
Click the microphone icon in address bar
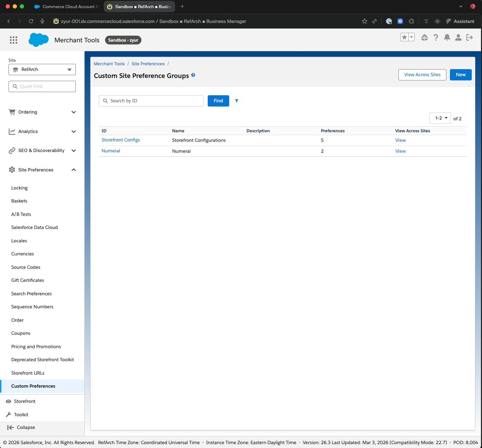click(42, 21)
